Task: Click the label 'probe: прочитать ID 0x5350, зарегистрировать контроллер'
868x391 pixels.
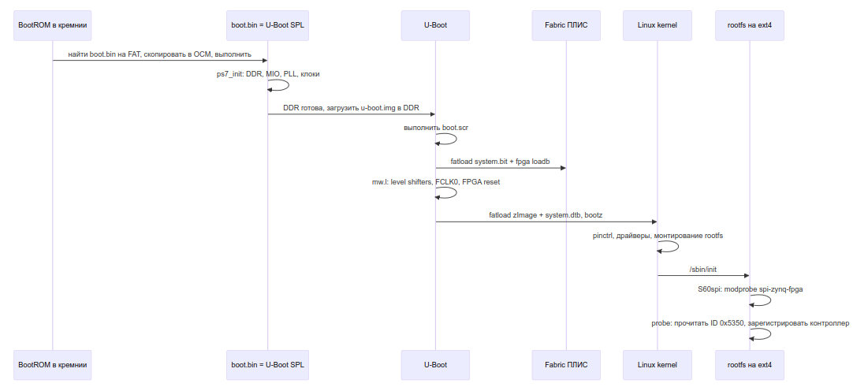Action: (x=750, y=323)
